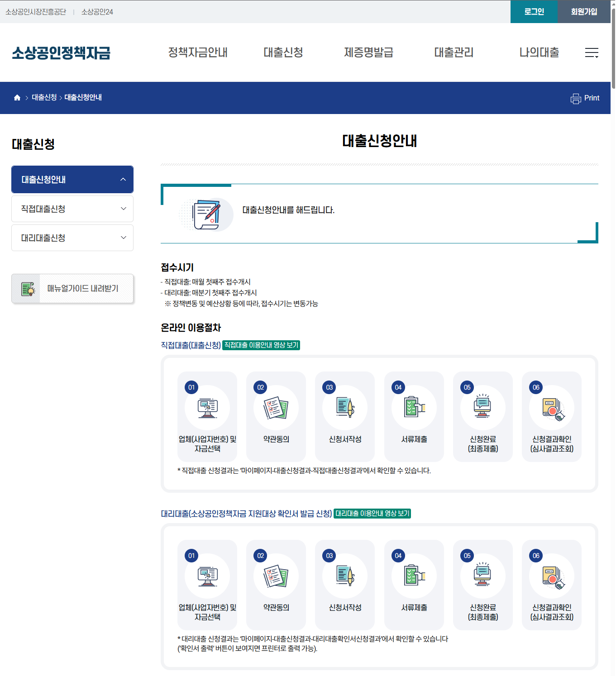The height and width of the screenshot is (676, 616).
Task: Open the hamburger menu beside 나의대출
Action: [x=592, y=53]
